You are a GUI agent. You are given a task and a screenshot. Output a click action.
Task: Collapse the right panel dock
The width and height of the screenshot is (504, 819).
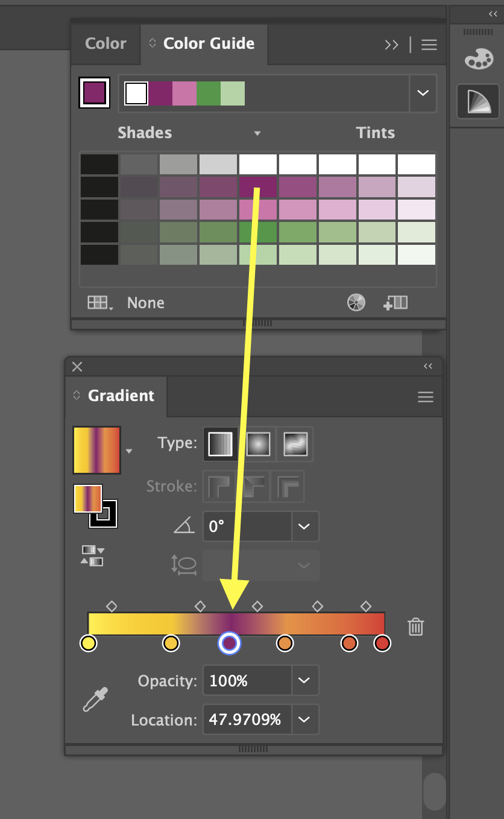492,13
